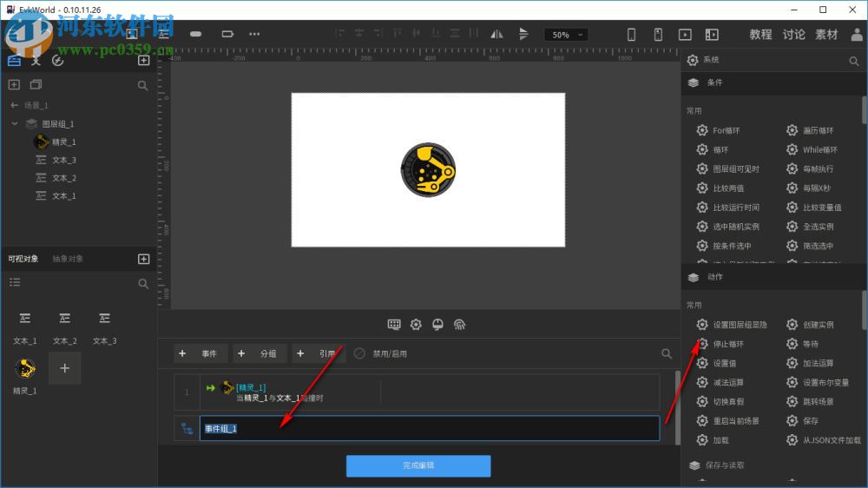This screenshot has width=868, height=488.
Task: Select 文本_3 in the layer tree
Action: click(x=63, y=160)
